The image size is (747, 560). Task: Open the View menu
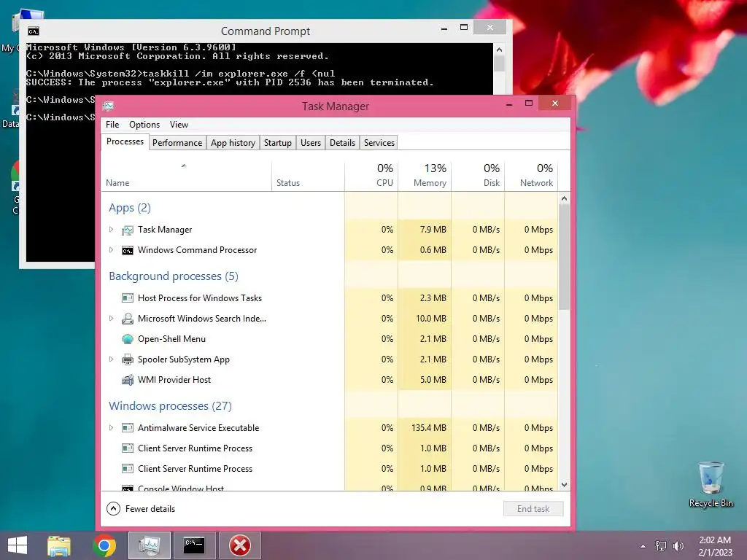(x=179, y=125)
